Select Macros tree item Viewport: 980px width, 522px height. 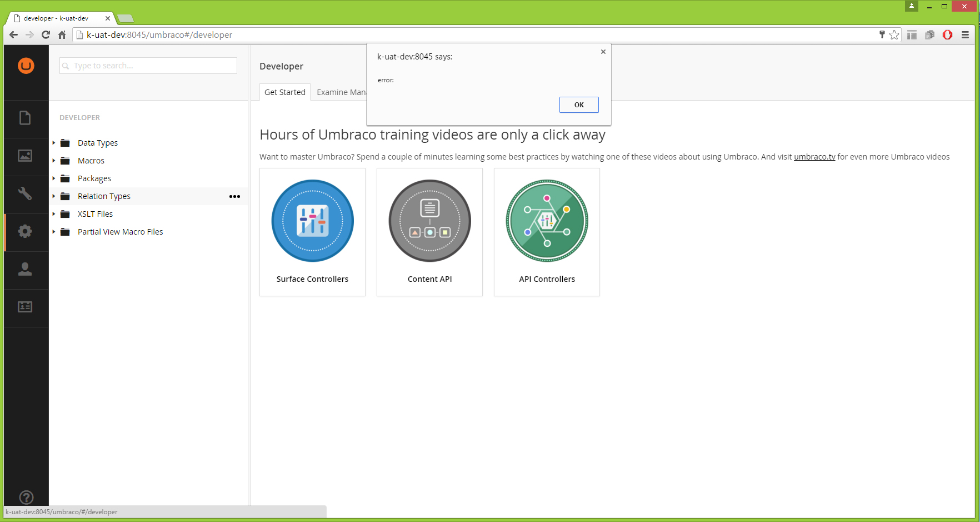91,161
